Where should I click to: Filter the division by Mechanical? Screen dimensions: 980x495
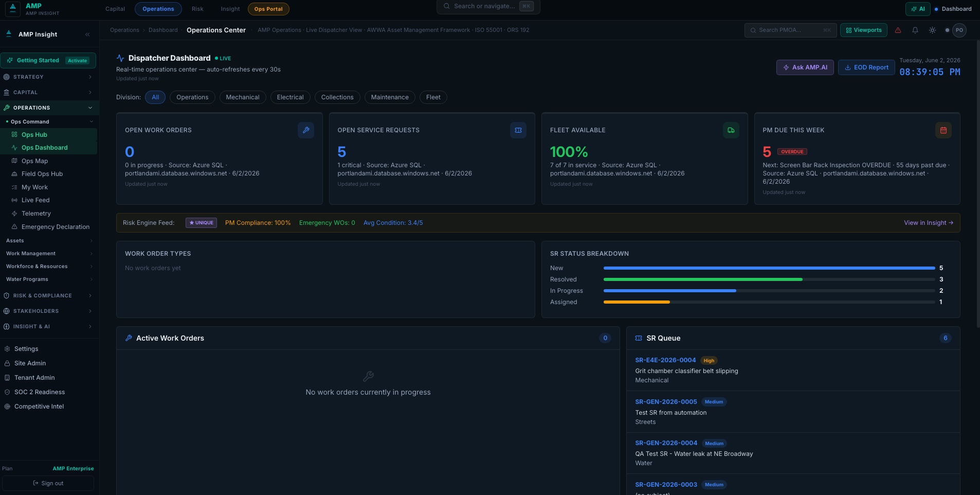click(x=243, y=97)
